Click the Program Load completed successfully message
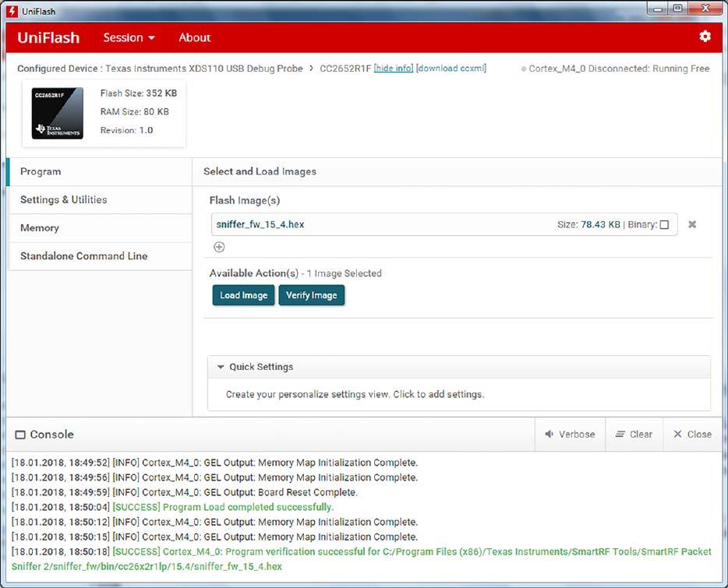Screen dimensions: 728x588 click(224, 507)
